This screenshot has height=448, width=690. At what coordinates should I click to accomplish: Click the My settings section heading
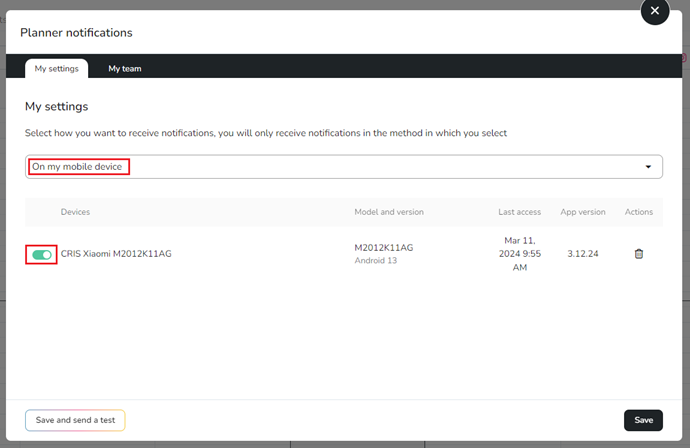(x=56, y=106)
